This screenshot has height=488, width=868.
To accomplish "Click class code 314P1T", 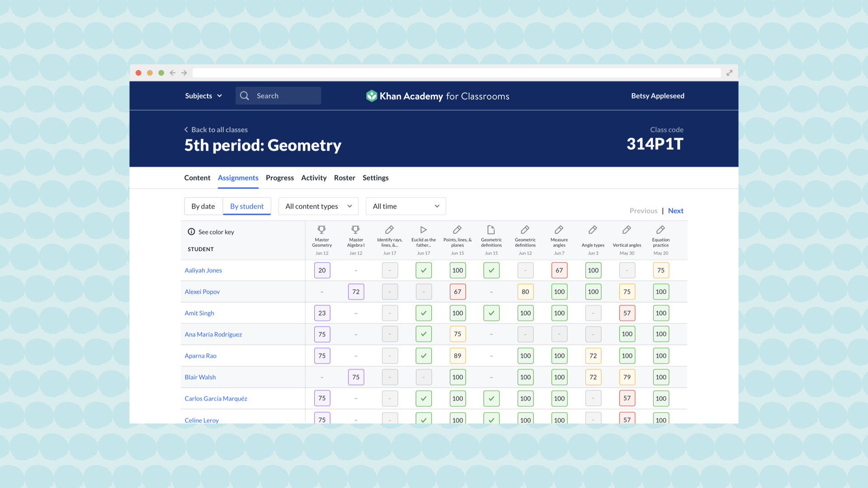I will (x=655, y=144).
